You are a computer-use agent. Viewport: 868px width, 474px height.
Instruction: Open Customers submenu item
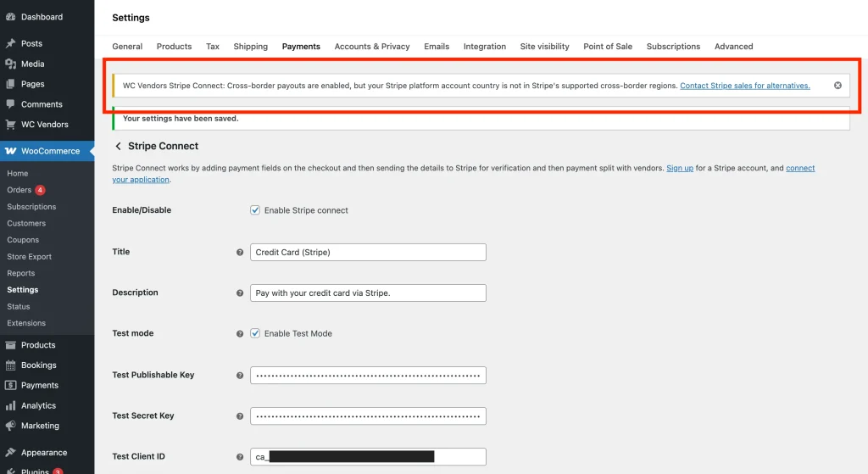[26, 223]
